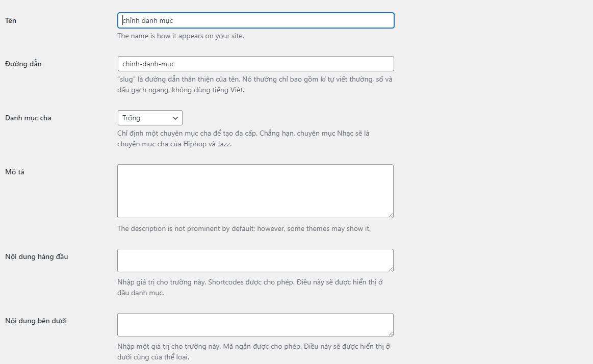Click the Đường dẫn label

coord(23,64)
